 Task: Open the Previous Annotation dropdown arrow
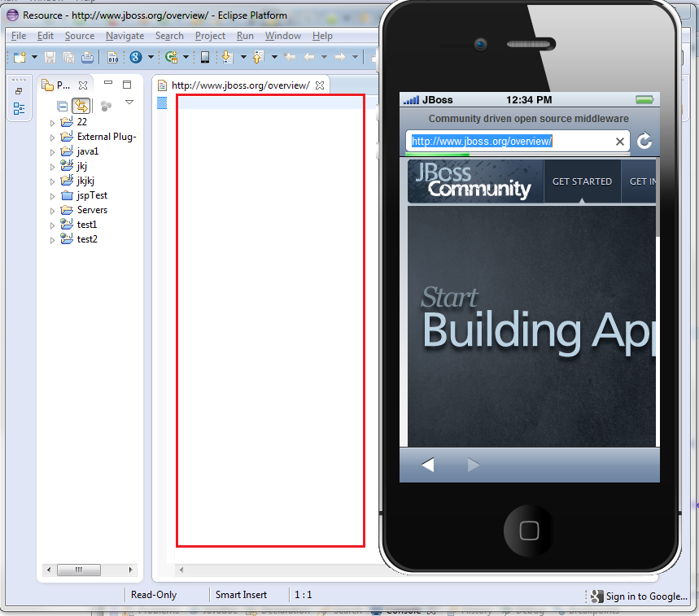point(274,57)
